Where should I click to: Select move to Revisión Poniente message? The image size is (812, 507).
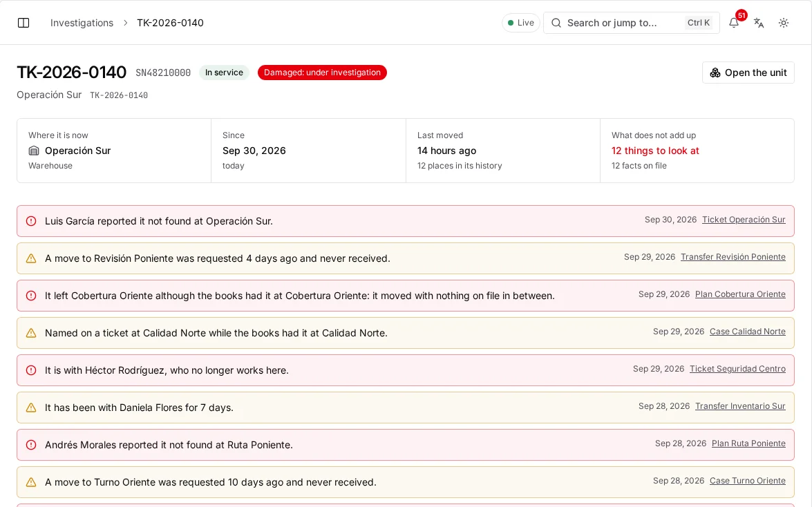tap(218, 258)
